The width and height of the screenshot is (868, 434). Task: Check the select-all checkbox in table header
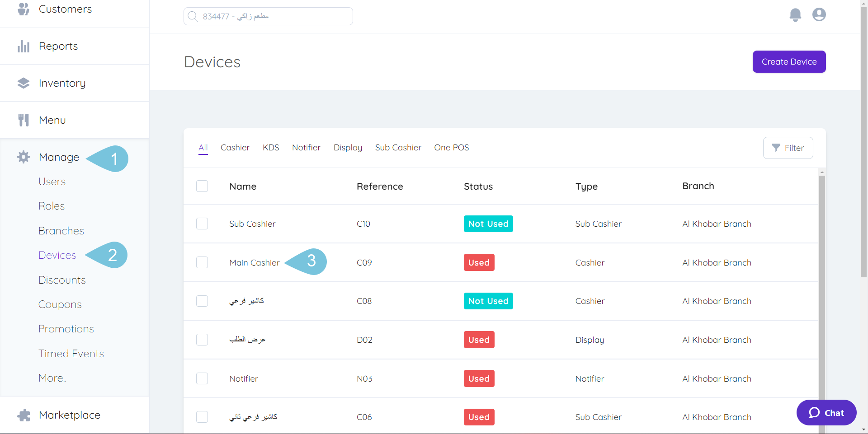pyautogui.click(x=202, y=186)
